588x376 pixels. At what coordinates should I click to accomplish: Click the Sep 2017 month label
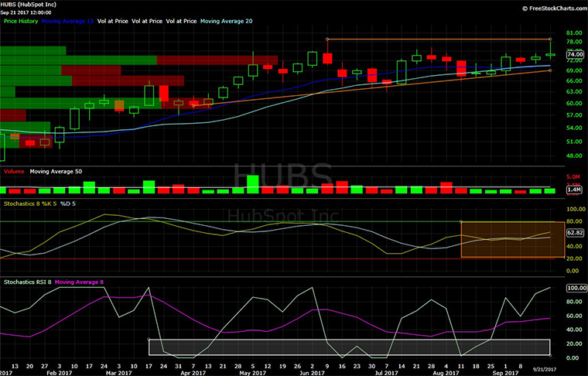[x=505, y=373]
